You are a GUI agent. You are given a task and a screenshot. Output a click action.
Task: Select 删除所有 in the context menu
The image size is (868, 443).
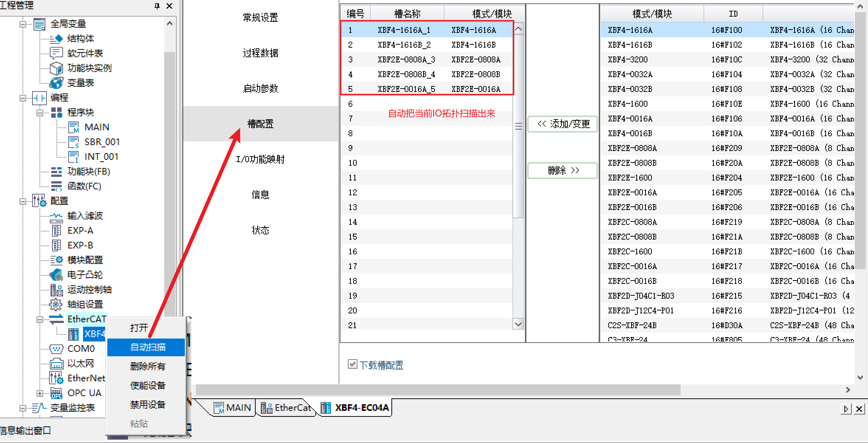point(148,366)
